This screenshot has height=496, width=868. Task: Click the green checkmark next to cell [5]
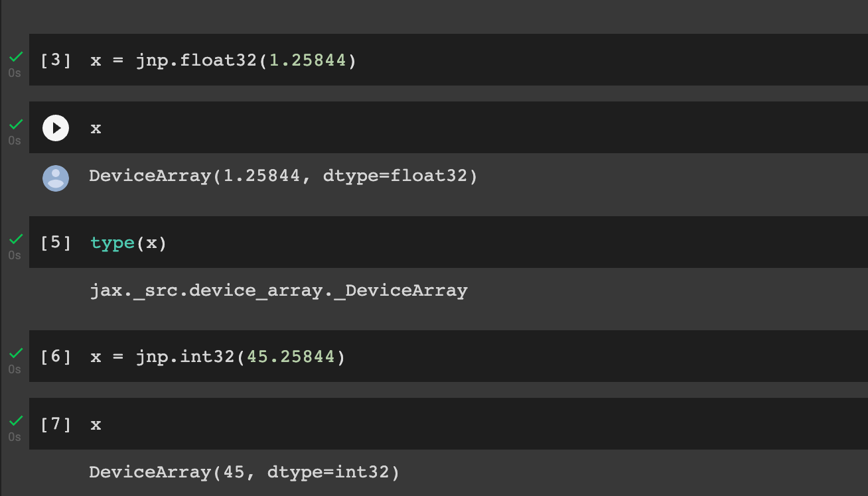pos(15,238)
